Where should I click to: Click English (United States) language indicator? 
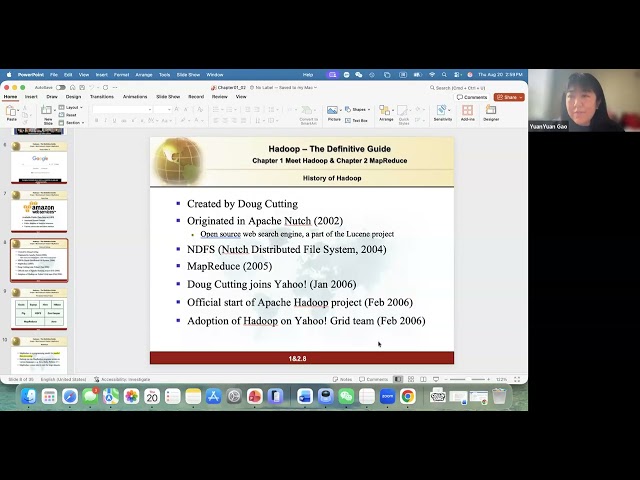tap(63, 379)
